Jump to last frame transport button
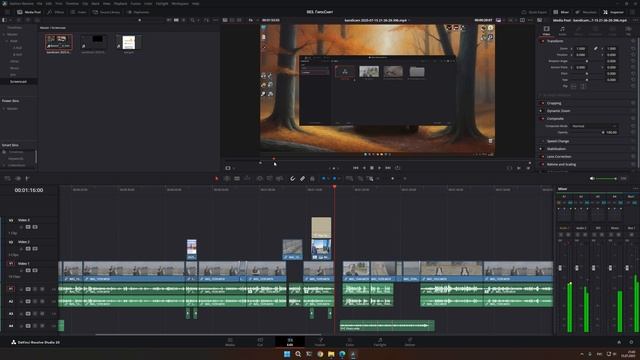The image size is (640, 360). pyautogui.click(x=388, y=168)
